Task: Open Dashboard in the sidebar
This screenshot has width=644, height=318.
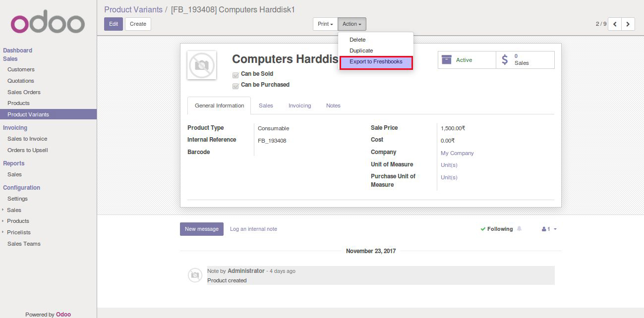Action: [x=17, y=51]
